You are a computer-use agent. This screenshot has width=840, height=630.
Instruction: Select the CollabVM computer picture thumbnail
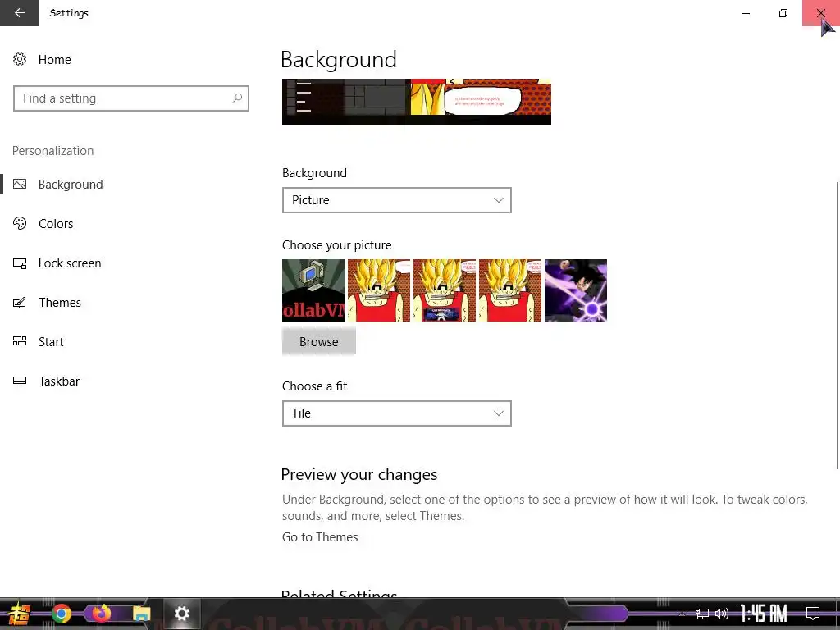313,290
